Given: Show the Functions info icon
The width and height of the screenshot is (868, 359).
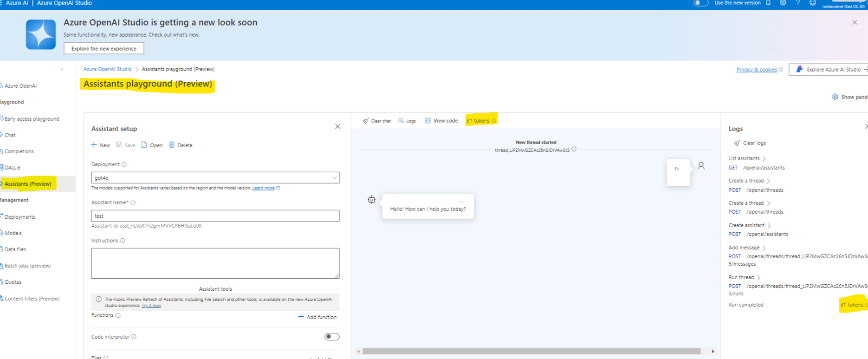Looking at the screenshot, I should [x=118, y=315].
